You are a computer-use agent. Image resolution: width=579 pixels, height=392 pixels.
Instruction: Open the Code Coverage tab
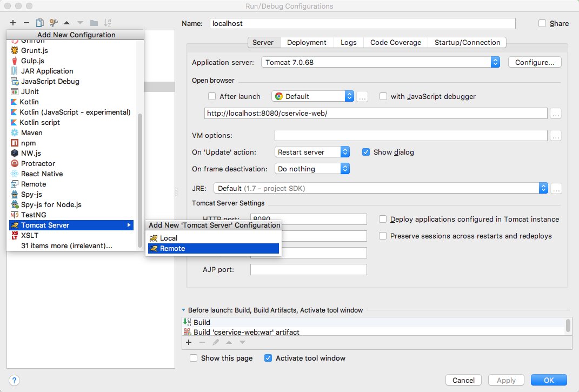coord(396,43)
